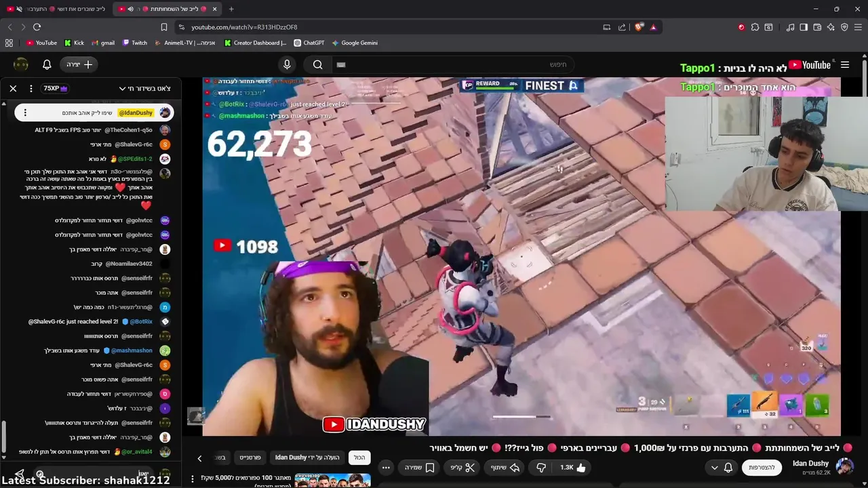Create a clip with scissors button
Screen dimensions: 868x488
[x=463, y=468]
